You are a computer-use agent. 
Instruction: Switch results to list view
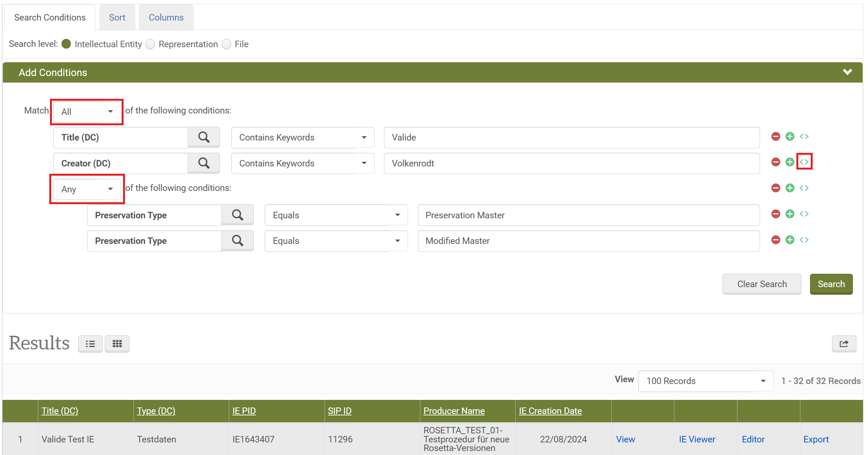point(90,344)
